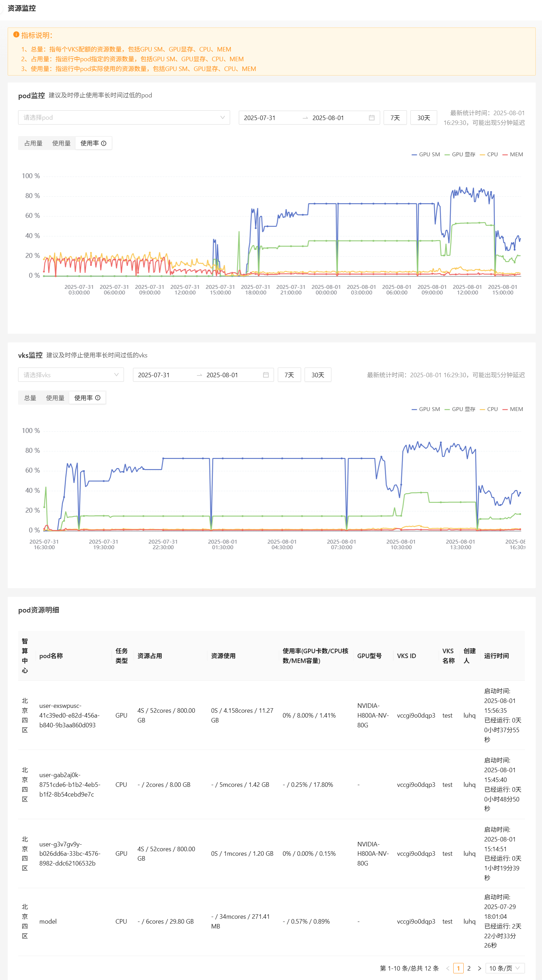Open the 请选择pod dropdown

pos(124,118)
